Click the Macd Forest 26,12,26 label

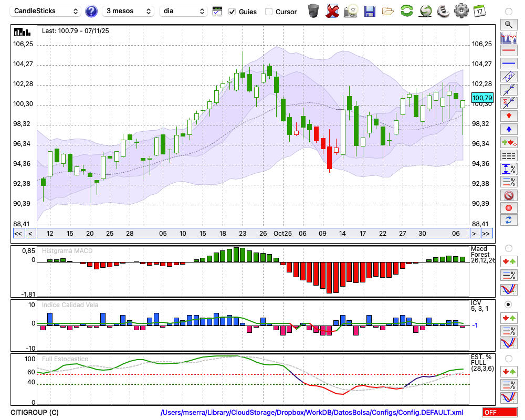coord(482,254)
